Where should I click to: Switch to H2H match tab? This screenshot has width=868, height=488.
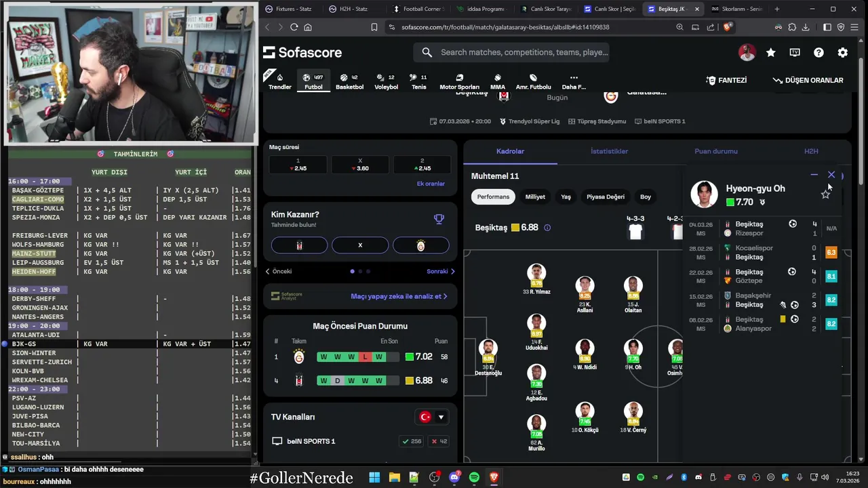tap(811, 151)
